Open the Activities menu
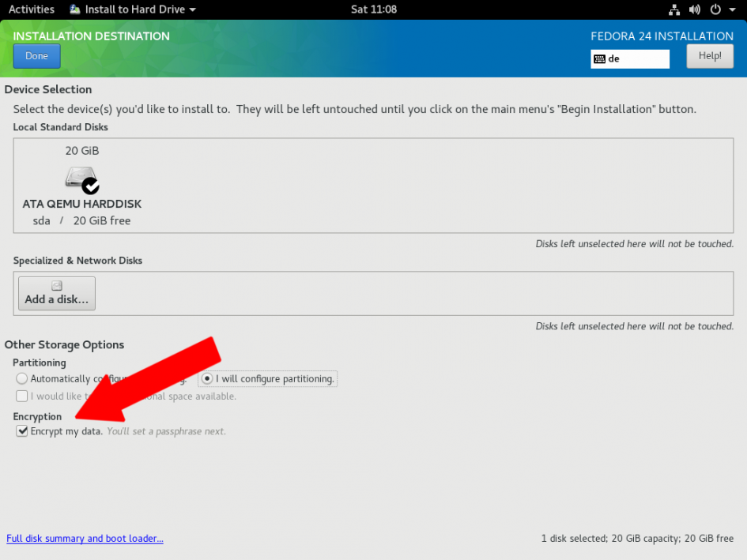This screenshot has height=560, width=747. pyautogui.click(x=32, y=9)
